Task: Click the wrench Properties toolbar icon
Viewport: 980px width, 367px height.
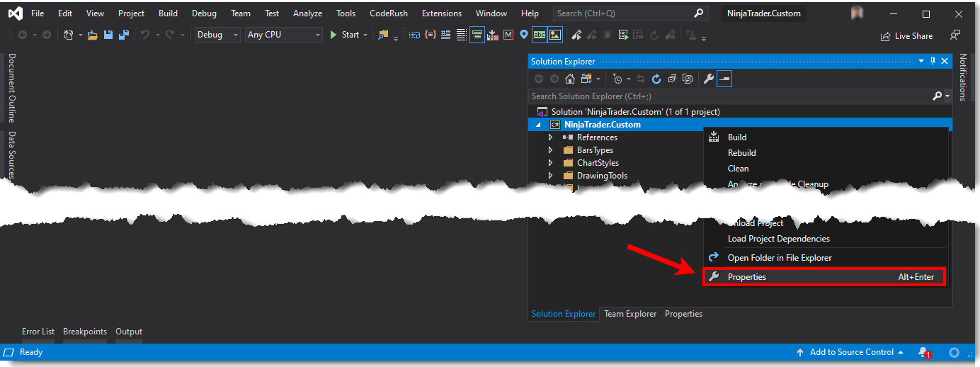Action: (708, 79)
